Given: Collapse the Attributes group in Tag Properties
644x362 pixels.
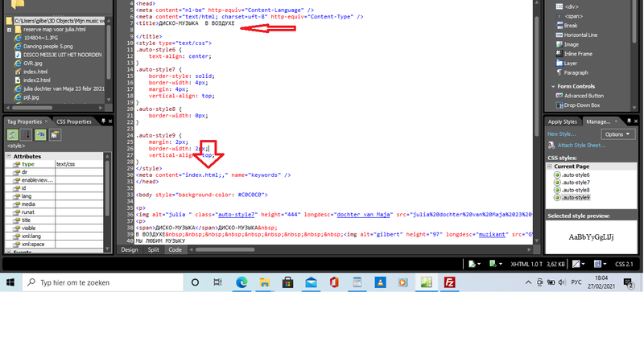Looking at the screenshot, I should coord(8,156).
